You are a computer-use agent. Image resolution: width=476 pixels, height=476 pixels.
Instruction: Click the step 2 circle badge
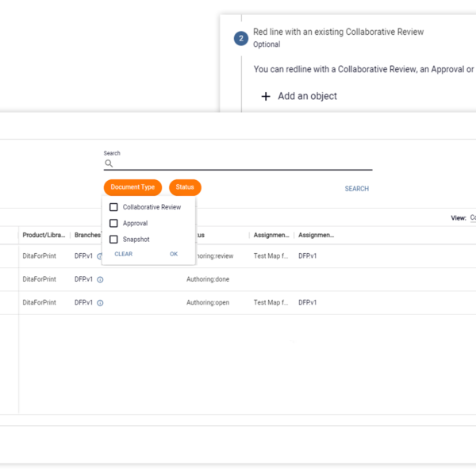[241, 39]
